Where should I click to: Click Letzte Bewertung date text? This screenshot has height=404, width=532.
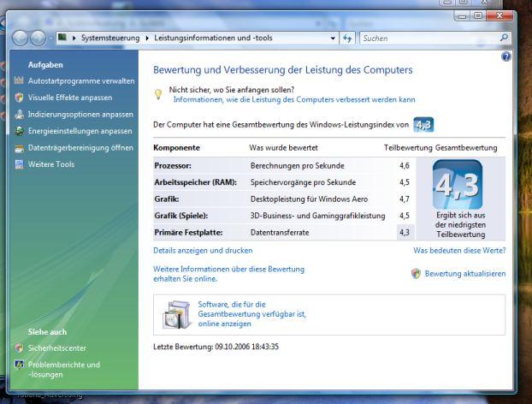tap(216, 347)
